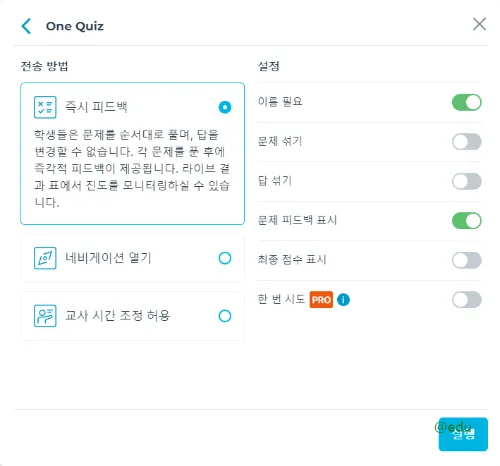Click the 즉시 피드백 description text card
Image resolution: width=500 pixels, height=466 pixels.
[x=132, y=154]
